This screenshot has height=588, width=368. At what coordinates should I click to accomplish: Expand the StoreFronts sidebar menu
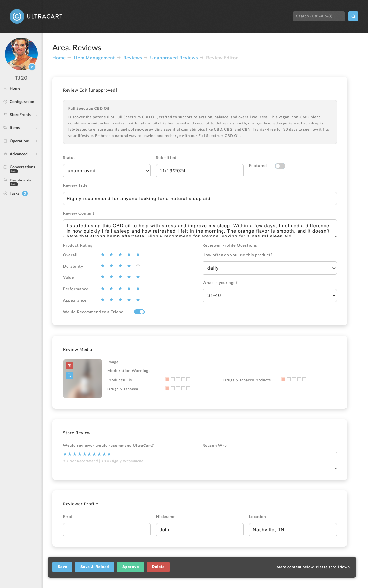(x=21, y=115)
